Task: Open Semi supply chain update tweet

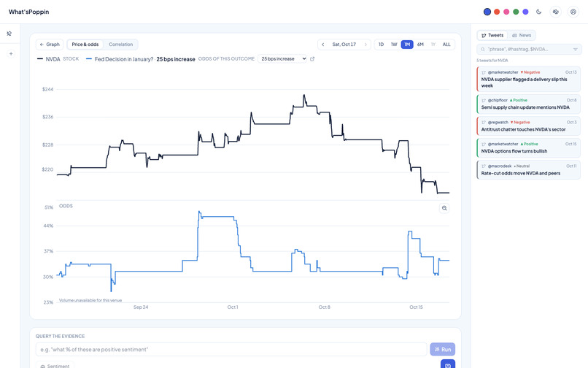Action: click(528, 104)
